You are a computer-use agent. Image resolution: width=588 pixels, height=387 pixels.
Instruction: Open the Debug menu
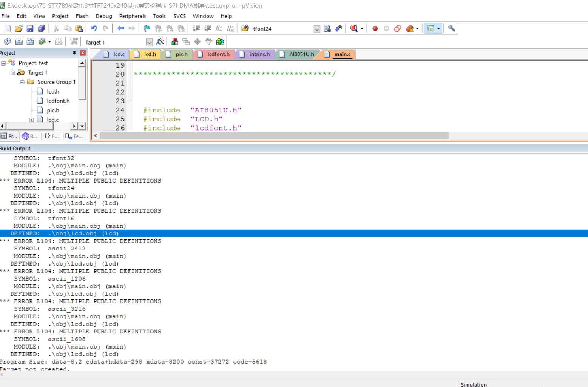104,16
